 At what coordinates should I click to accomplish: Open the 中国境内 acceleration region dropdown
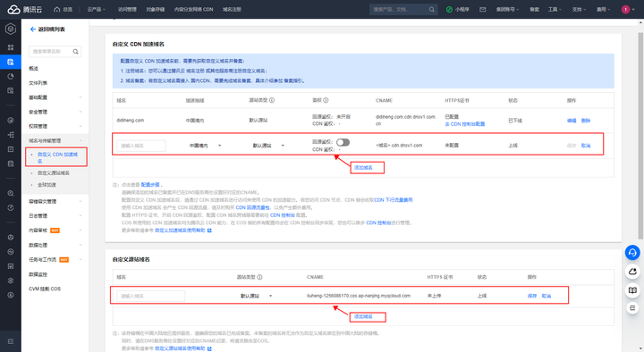tap(205, 146)
